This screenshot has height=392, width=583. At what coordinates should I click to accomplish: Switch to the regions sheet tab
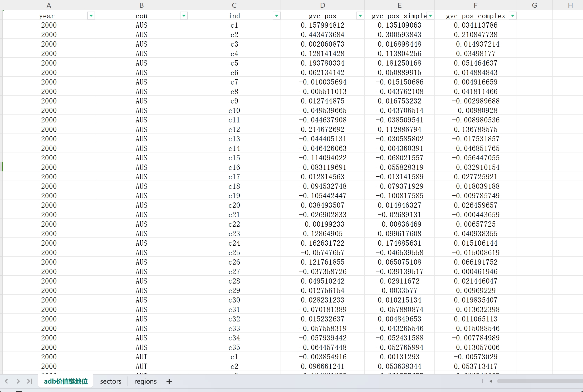(x=145, y=381)
